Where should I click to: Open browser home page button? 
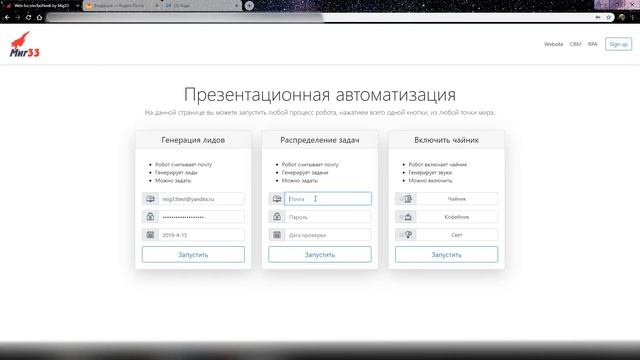pyautogui.click(x=39, y=18)
